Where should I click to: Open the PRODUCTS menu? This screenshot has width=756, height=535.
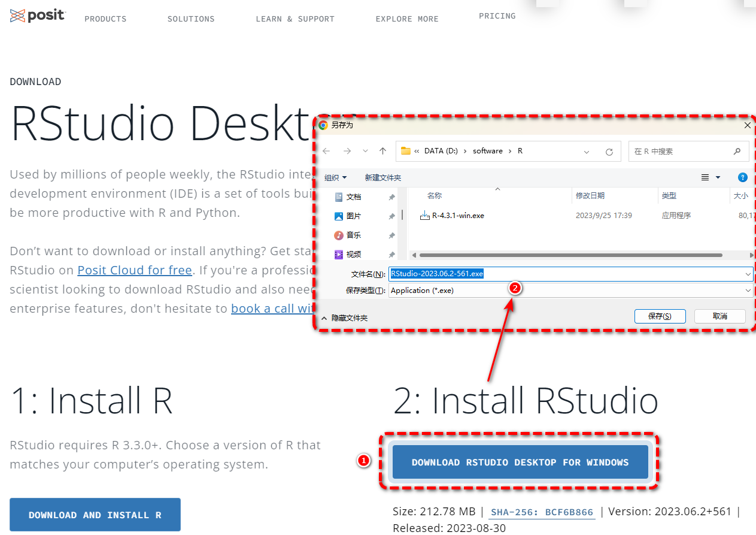[105, 19]
